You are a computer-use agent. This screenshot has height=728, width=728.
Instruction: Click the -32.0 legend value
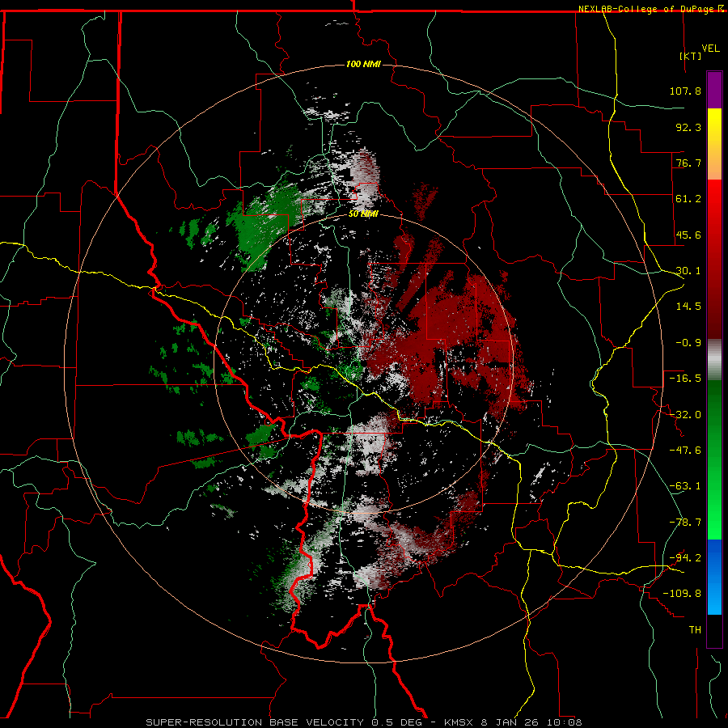pyautogui.click(x=685, y=415)
